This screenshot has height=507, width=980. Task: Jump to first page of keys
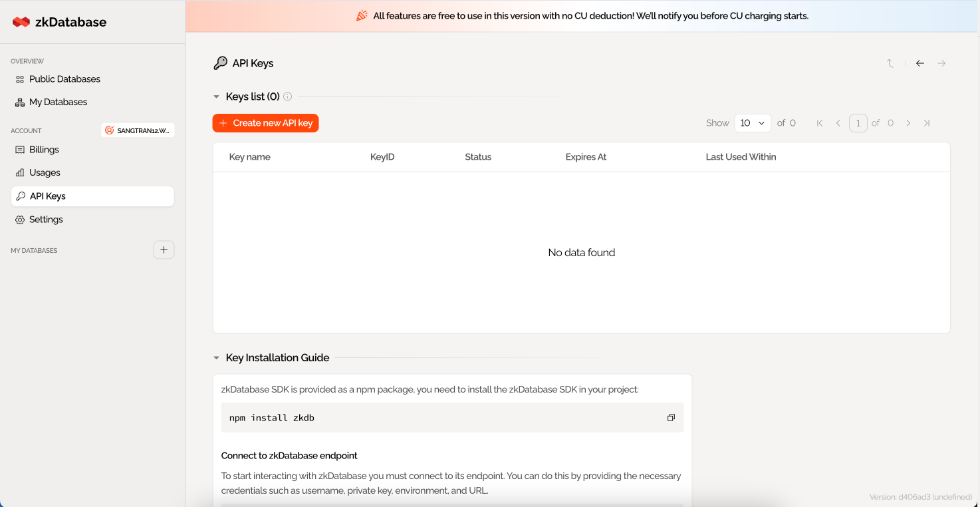click(820, 123)
